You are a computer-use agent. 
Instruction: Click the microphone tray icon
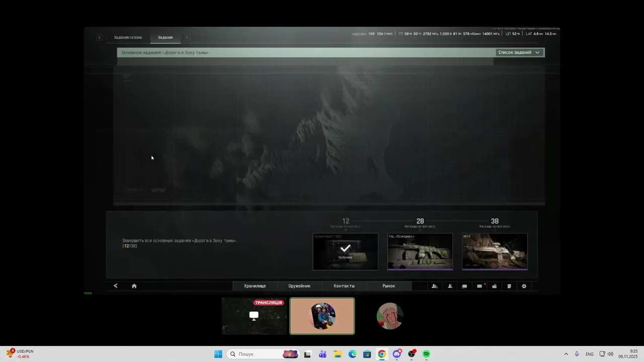pyautogui.click(x=577, y=354)
